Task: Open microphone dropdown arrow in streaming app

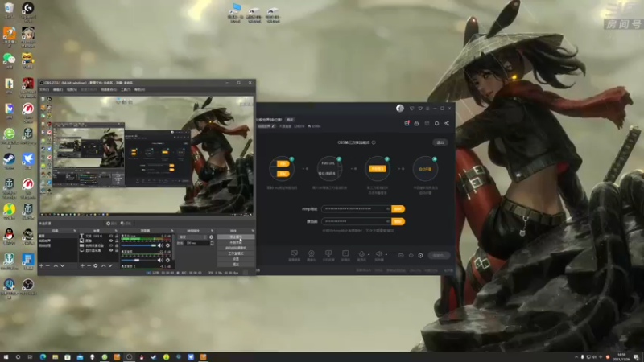Action: click(369, 254)
